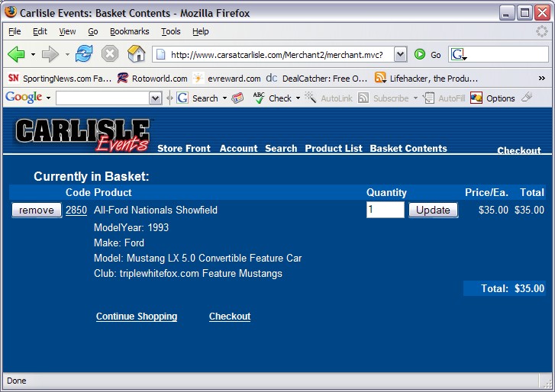Open the Help menu

click(x=200, y=31)
